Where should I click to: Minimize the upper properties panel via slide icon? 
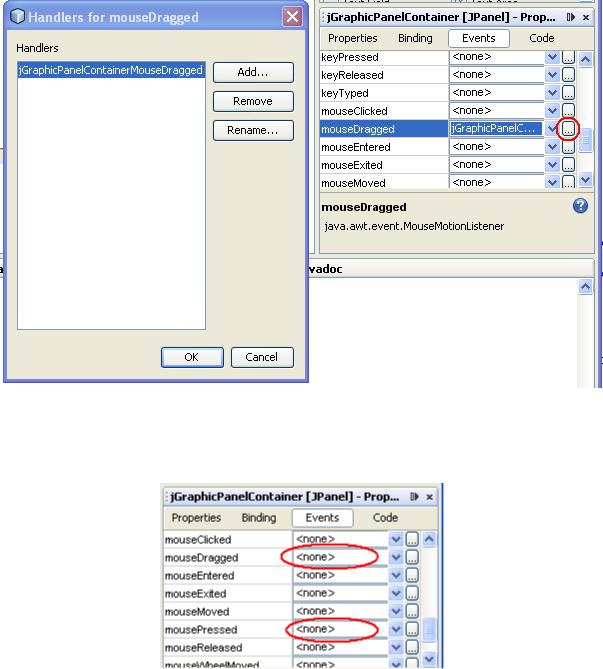(571, 17)
